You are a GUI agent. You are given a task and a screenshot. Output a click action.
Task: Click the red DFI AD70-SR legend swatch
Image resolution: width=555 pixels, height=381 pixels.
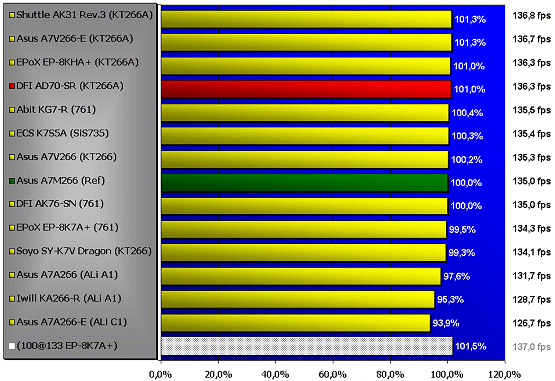pos(12,86)
